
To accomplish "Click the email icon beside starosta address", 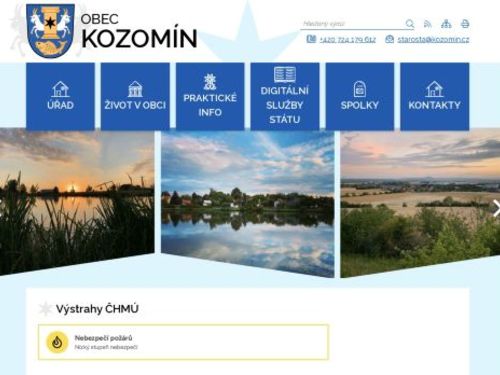I will click(389, 39).
